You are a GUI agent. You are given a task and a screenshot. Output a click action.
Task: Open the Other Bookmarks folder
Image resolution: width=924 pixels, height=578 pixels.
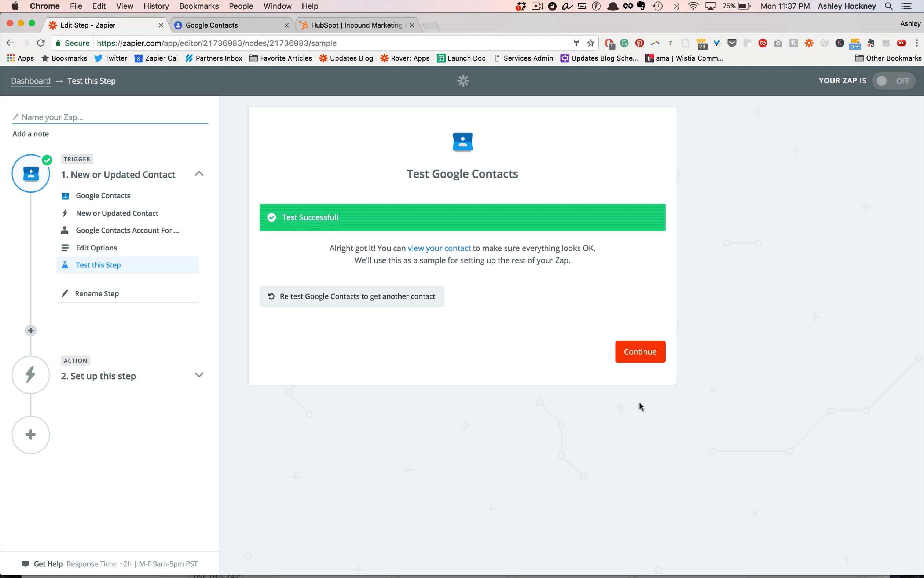tap(888, 58)
